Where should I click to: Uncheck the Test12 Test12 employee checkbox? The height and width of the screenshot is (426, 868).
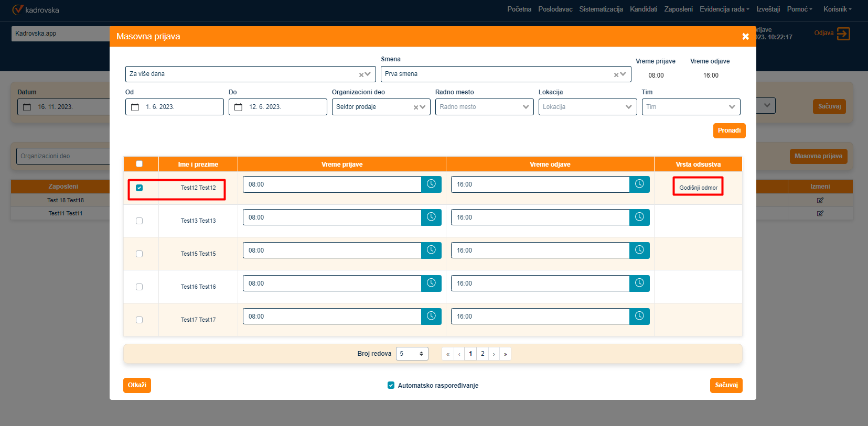pyautogui.click(x=140, y=188)
